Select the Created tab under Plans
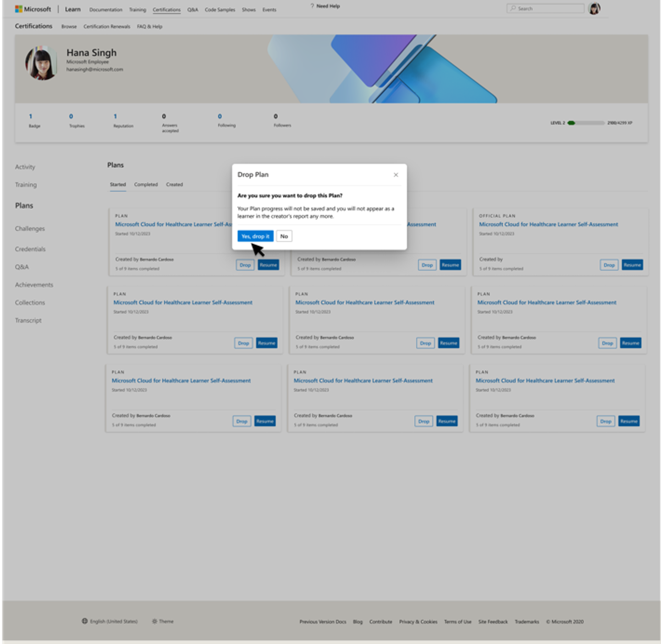The height and width of the screenshot is (644, 661). [x=174, y=184]
